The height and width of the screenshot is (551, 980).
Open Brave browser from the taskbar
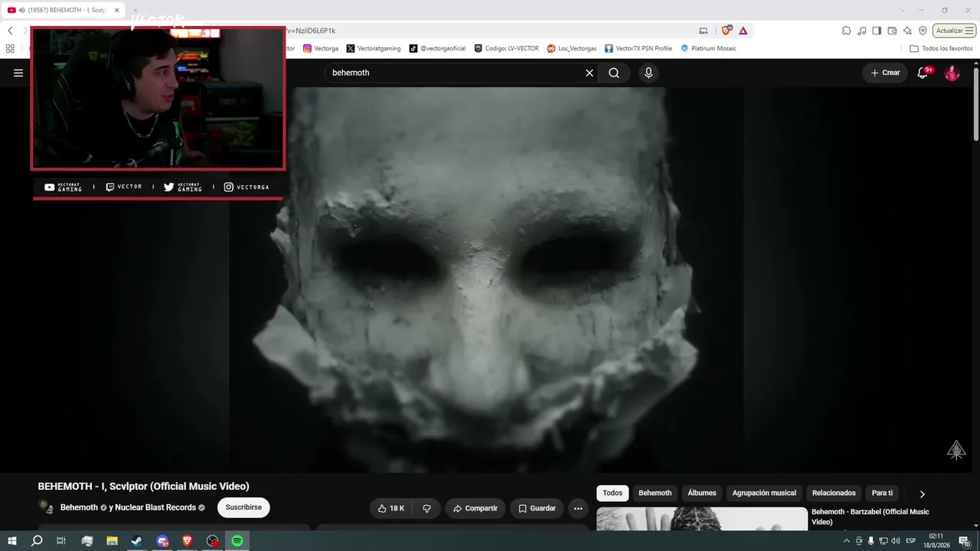pos(188,541)
